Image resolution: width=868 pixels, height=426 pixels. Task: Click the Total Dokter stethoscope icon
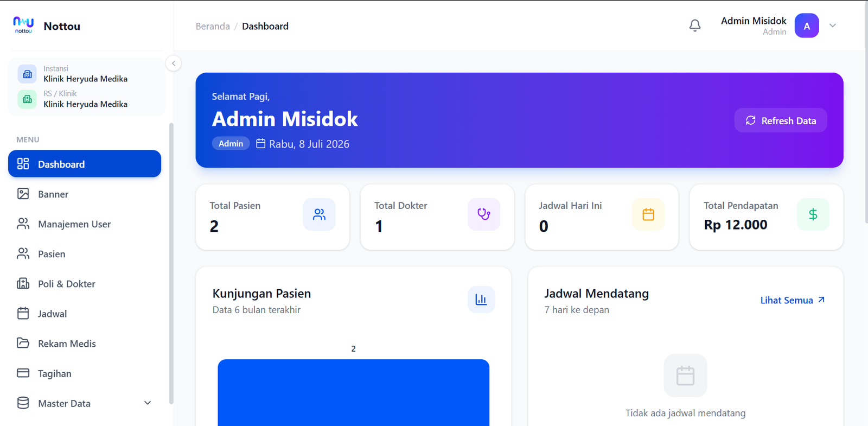(x=484, y=214)
